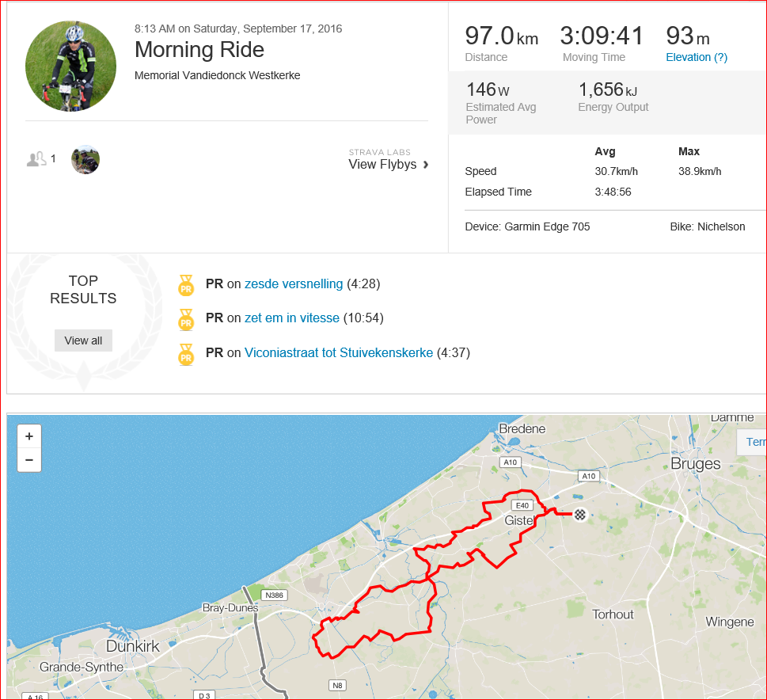The image size is (767, 700).
Task: Open the zet em in vitesse segment link
Action: point(292,318)
